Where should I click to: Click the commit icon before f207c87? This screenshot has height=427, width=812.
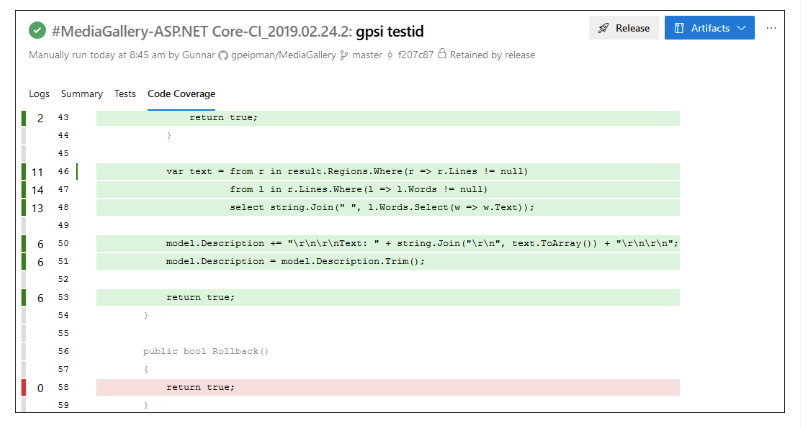point(390,54)
